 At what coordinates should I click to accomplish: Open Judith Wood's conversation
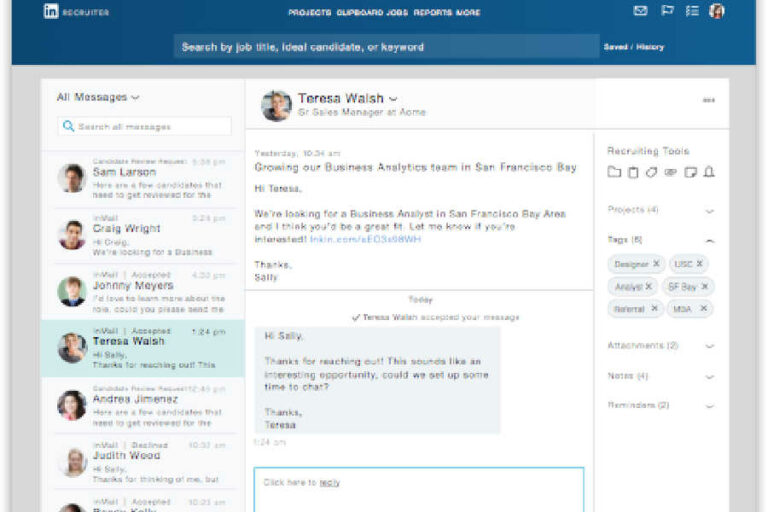tap(143, 462)
